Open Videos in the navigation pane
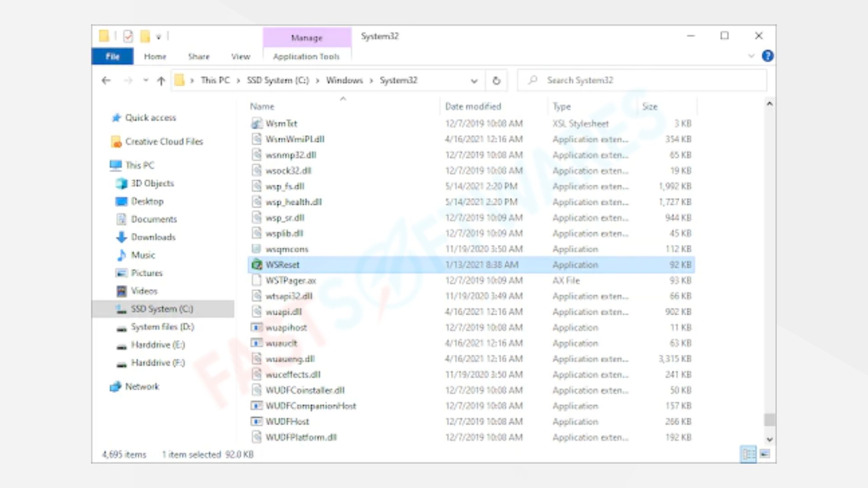 [137, 291]
